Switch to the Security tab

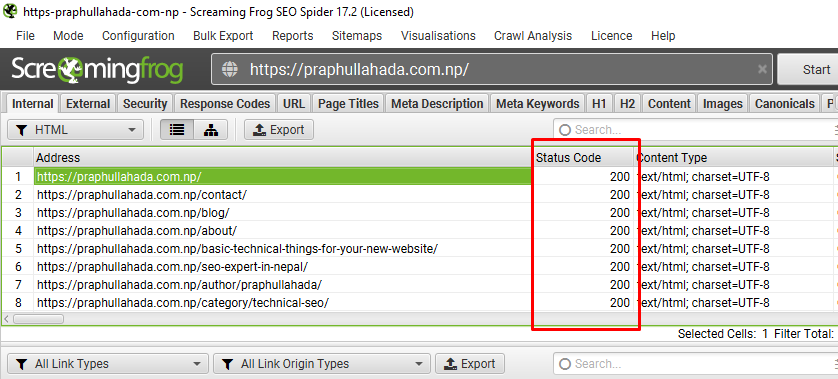145,104
